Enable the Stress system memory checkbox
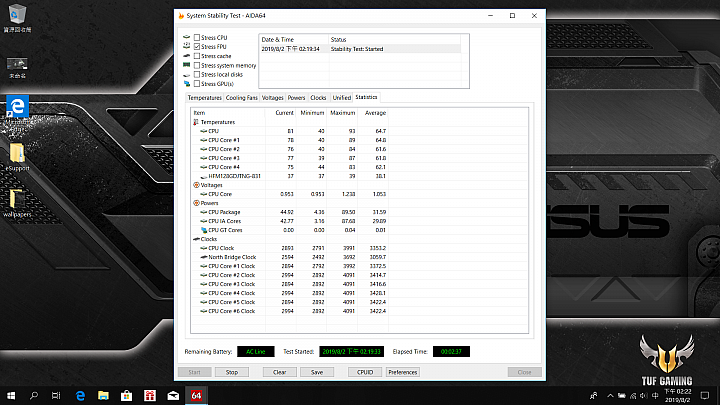Viewport: 720px width, 405px height. [x=197, y=65]
